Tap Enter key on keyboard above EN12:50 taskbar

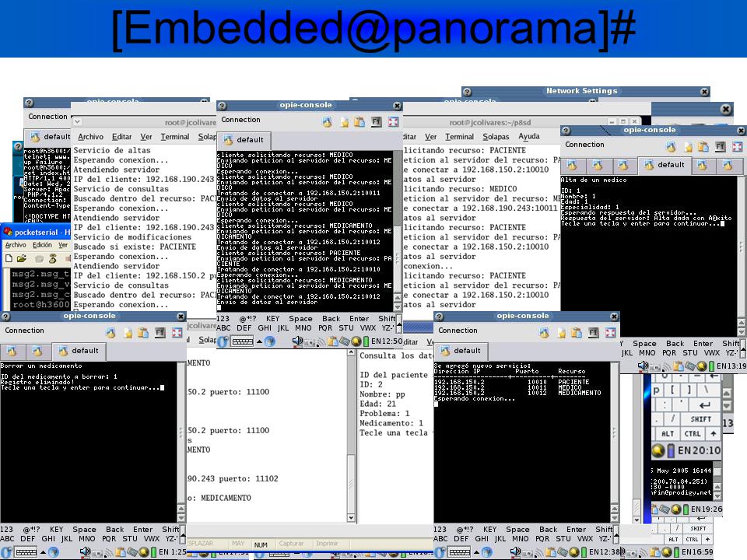[x=359, y=319]
